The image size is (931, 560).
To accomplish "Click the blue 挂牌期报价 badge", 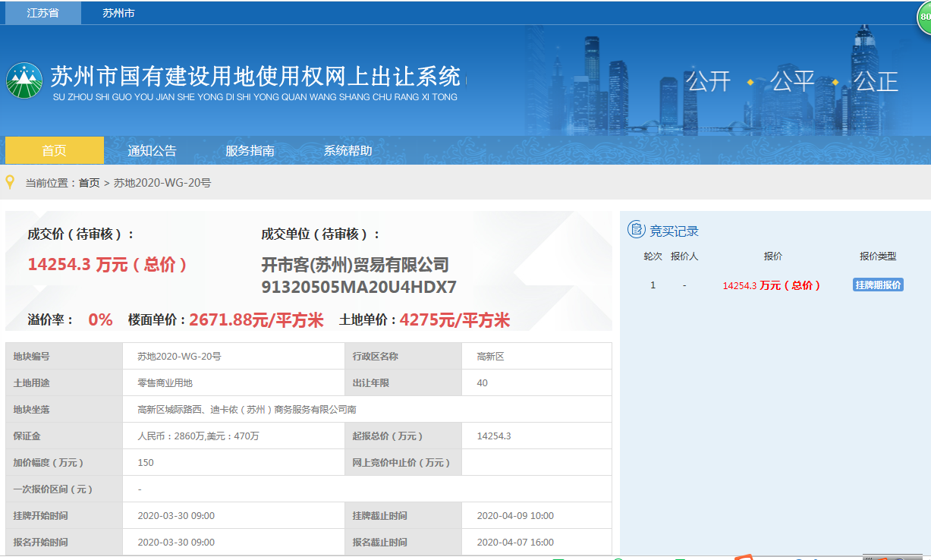I will [x=878, y=285].
